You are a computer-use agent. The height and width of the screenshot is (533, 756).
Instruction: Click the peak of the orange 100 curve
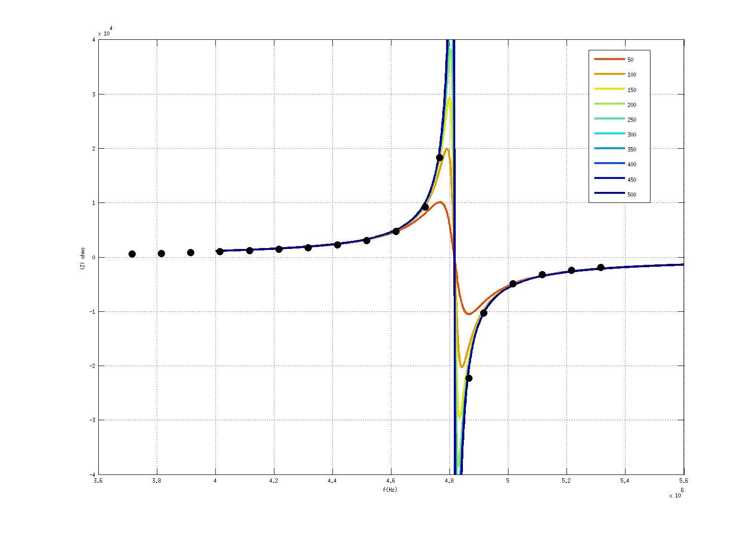(x=447, y=149)
